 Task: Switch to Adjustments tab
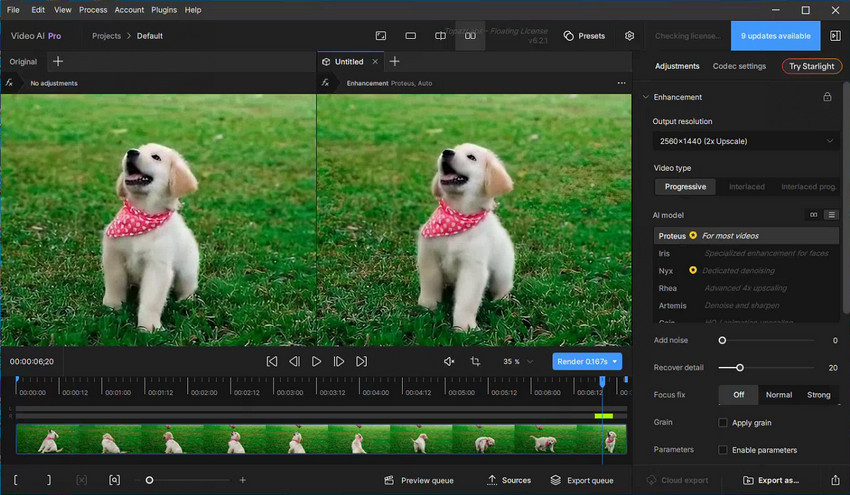(x=677, y=66)
